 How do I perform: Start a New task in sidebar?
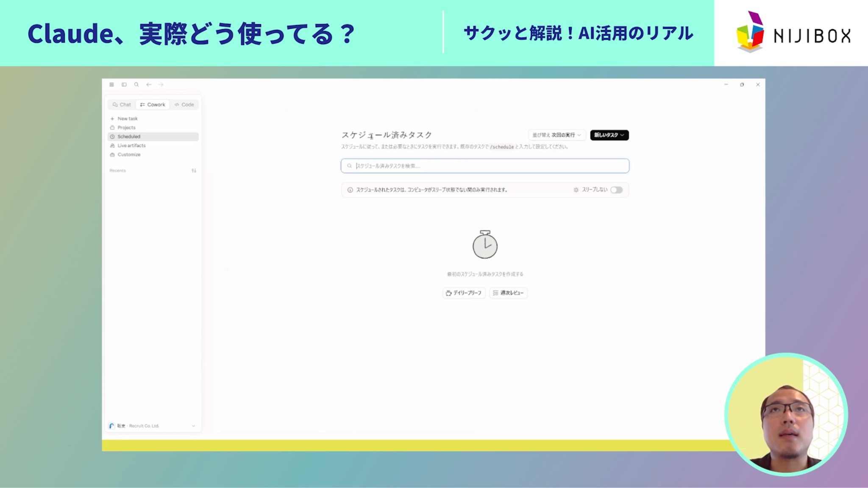point(153,119)
